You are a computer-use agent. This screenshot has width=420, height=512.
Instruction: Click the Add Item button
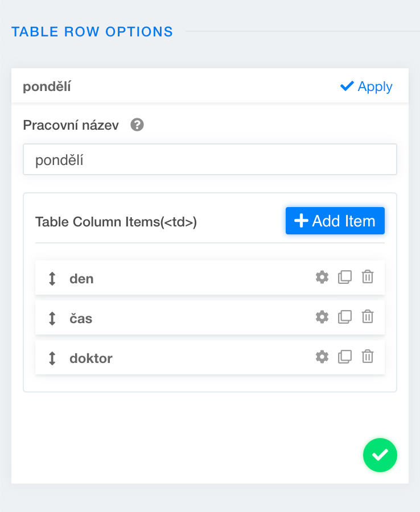pyautogui.click(x=335, y=221)
